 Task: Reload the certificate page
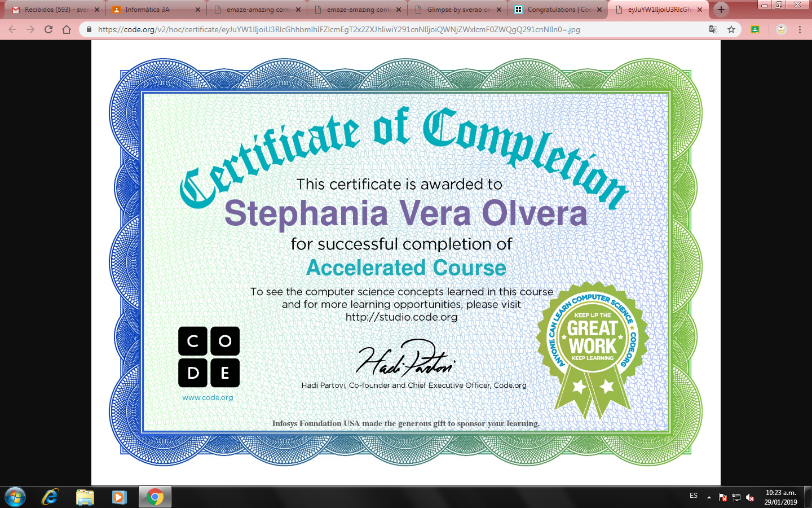pos(48,29)
